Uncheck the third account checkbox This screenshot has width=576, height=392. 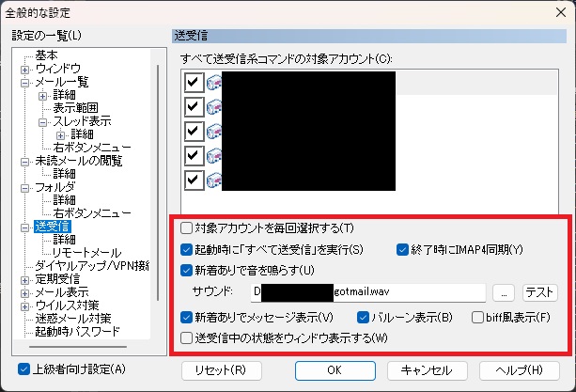pyautogui.click(x=194, y=132)
